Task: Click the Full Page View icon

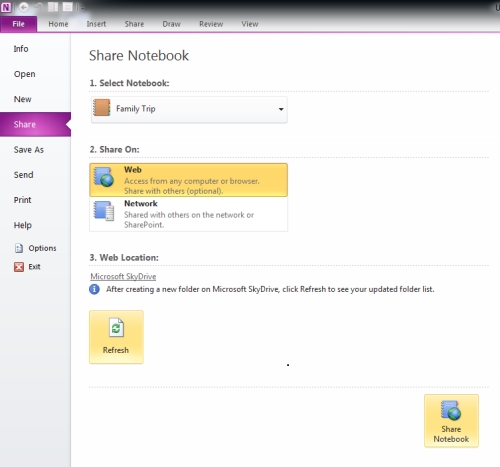Action: click(x=68, y=7)
